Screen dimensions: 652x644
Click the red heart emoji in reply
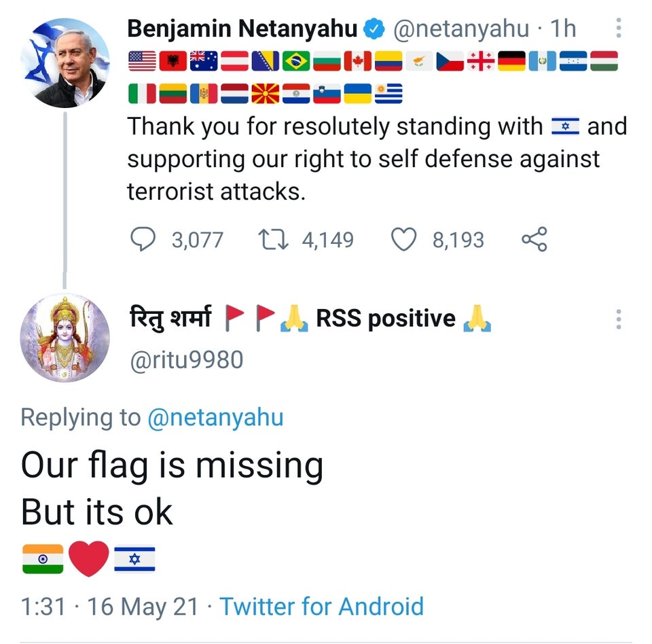point(88,558)
